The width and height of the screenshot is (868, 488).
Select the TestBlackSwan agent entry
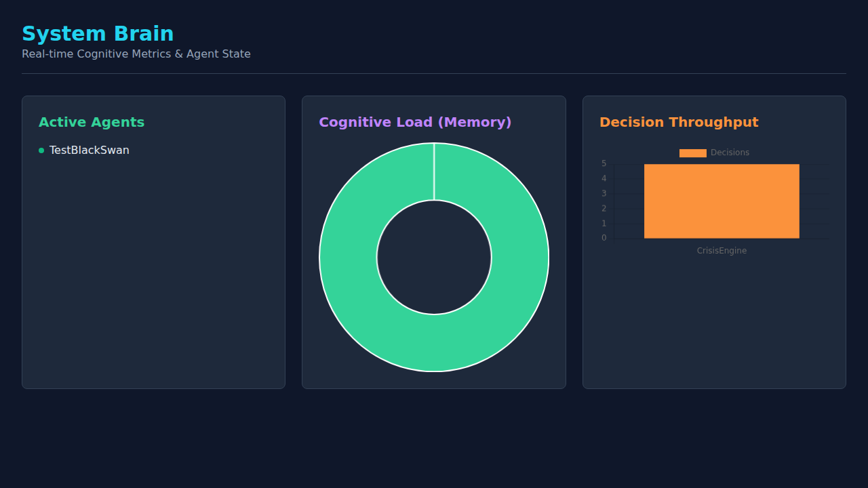[x=89, y=150]
